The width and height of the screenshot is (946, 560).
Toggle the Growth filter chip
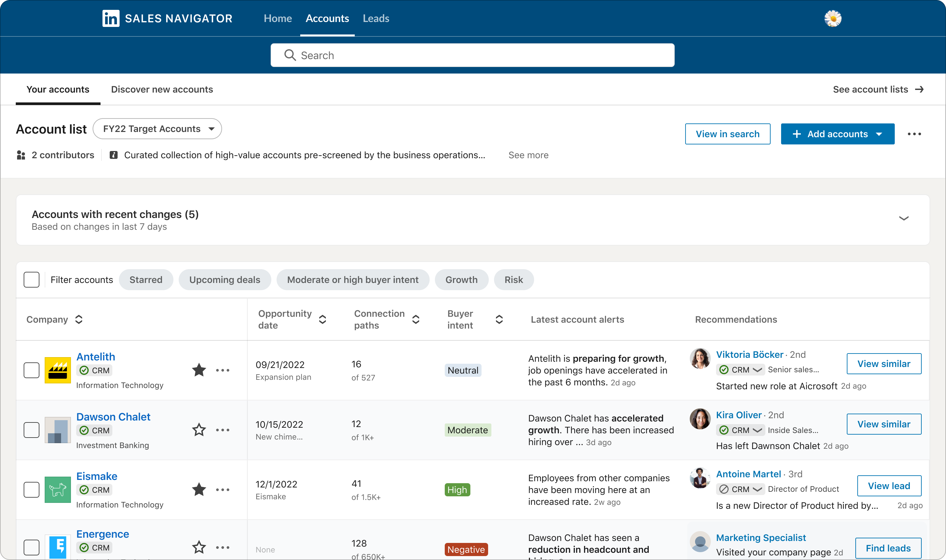pyautogui.click(x=461, y=280)
